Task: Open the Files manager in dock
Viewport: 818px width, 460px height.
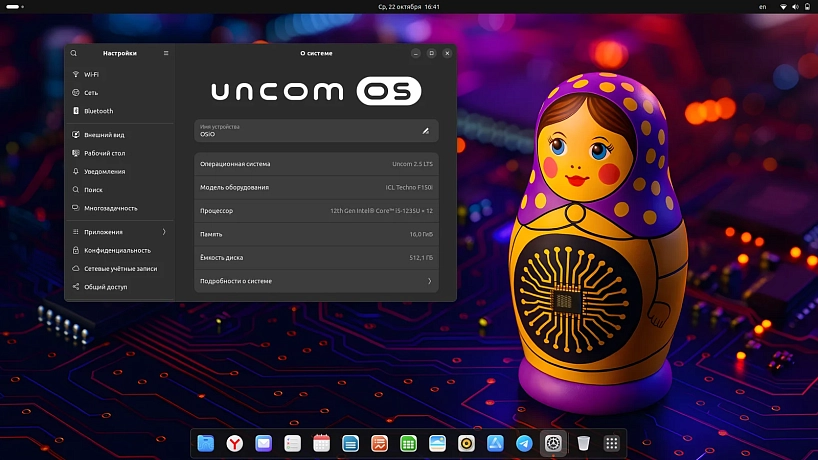Action: (x=206, y=442)
